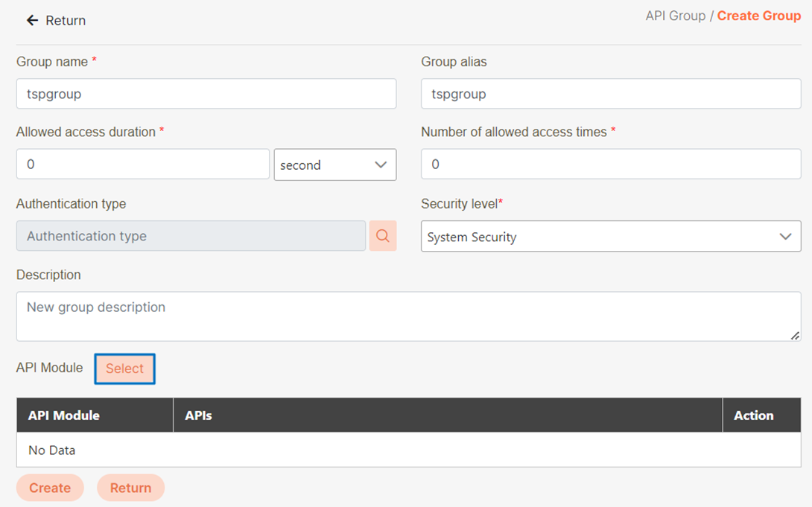
Task: Expand the Security level dropdown
Action: pos(610,237)
